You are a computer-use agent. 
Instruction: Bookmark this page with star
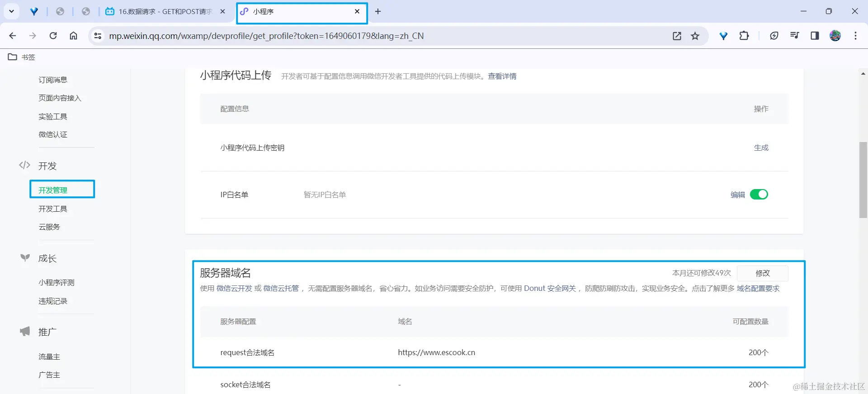tap(695, 36)
